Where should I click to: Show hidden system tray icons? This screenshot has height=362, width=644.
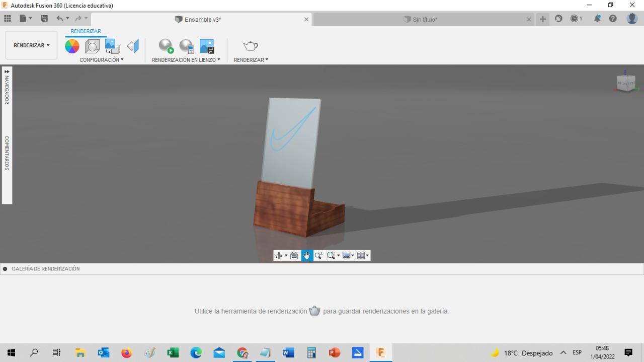(563, 353)
